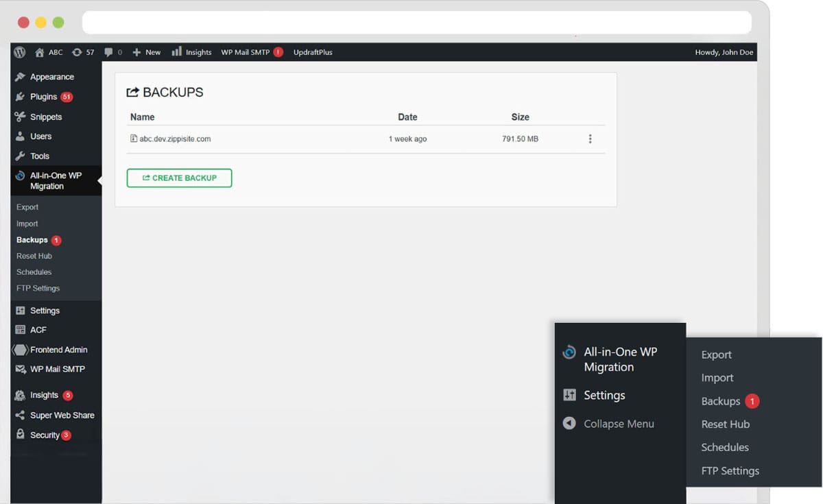This screenshot has height=504, width=823.
Task: Click the Security padlock icon
Action: coord(20,435)
